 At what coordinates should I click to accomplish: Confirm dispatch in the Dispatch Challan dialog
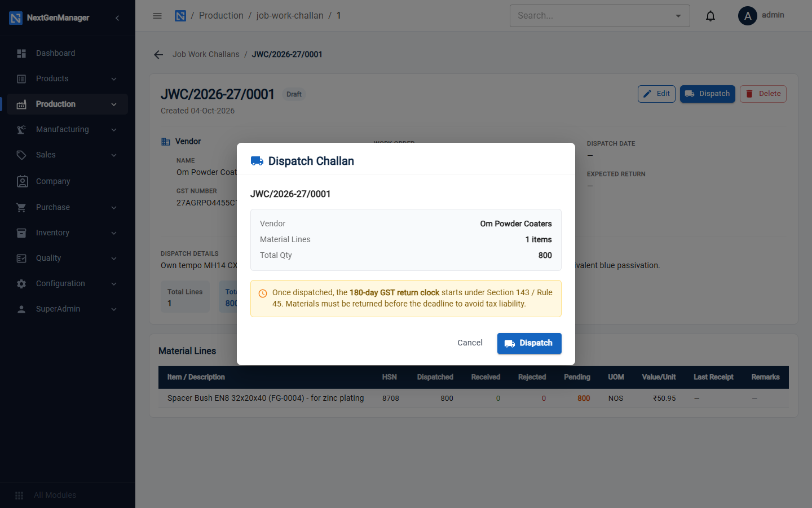(529, 343)
